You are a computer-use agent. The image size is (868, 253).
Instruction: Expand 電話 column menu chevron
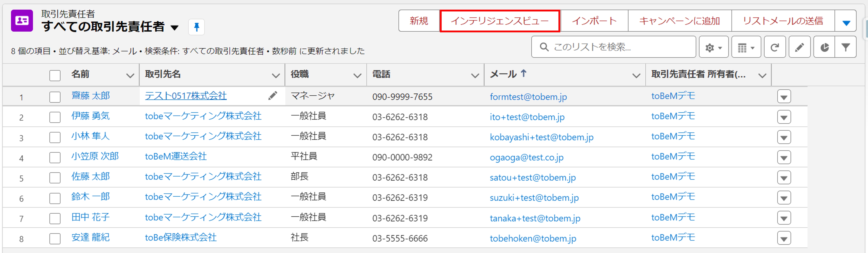click(x=475, y=76)
